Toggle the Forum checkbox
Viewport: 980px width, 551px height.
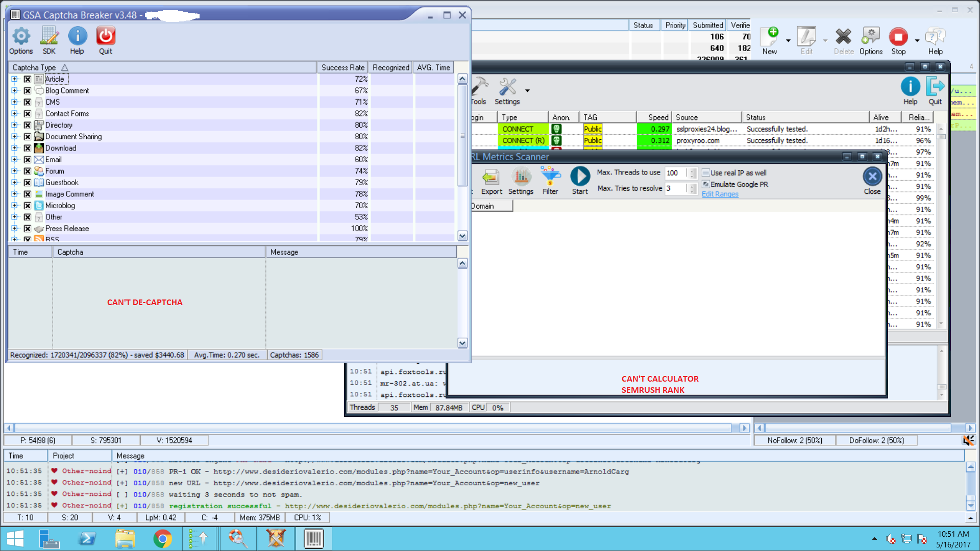28,171
